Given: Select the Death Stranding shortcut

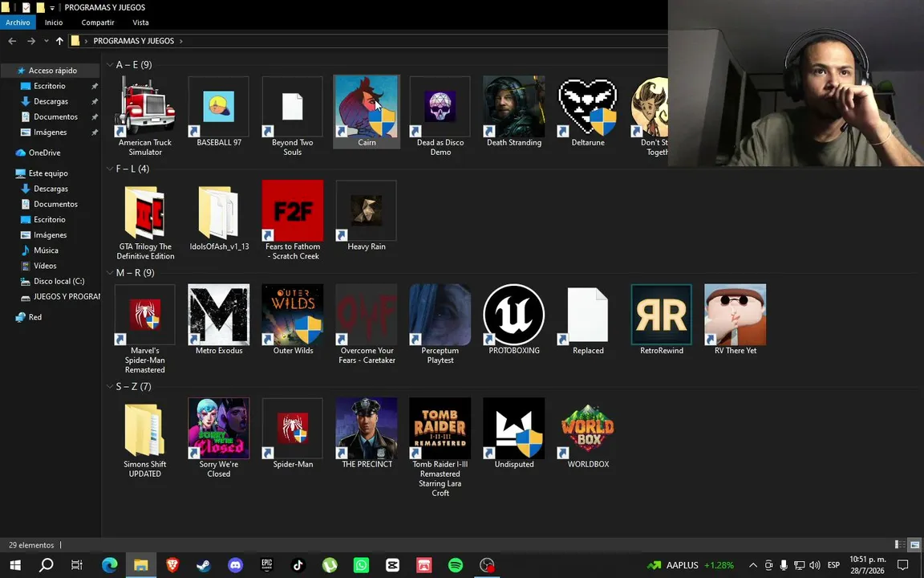Looking at the screenshot, I should (x=514, y=112).
